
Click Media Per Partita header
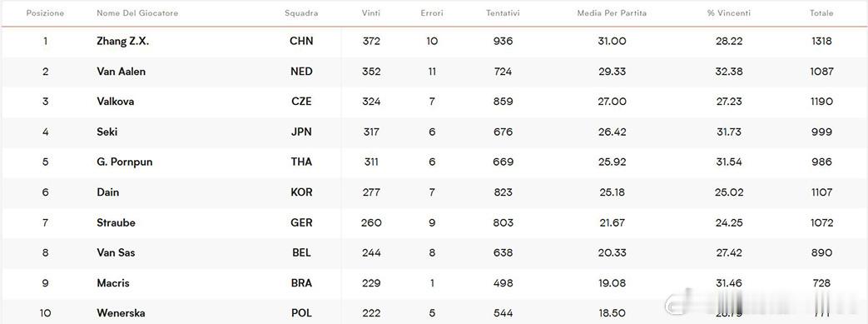coord(612,13)
